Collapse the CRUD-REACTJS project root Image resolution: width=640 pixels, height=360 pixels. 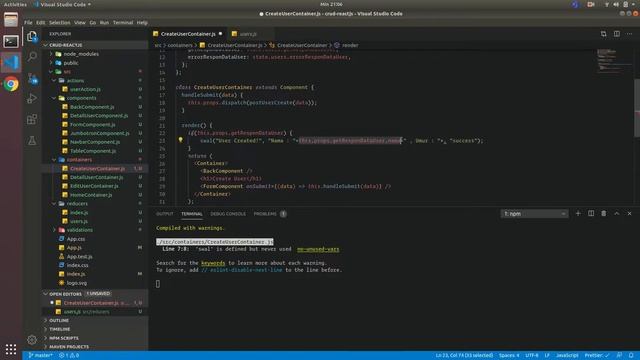(x=45, y=45)
